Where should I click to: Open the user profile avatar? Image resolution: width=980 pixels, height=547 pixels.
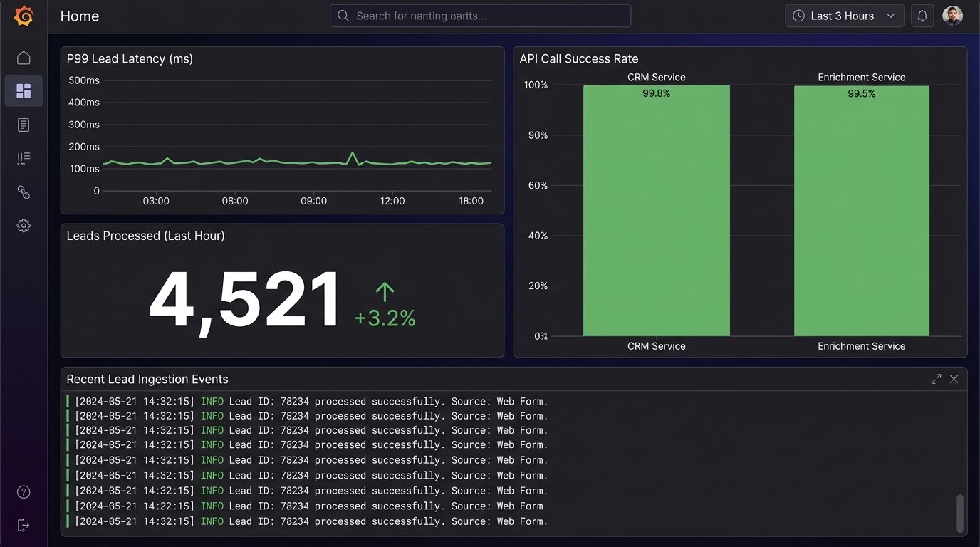click(952, 16)
